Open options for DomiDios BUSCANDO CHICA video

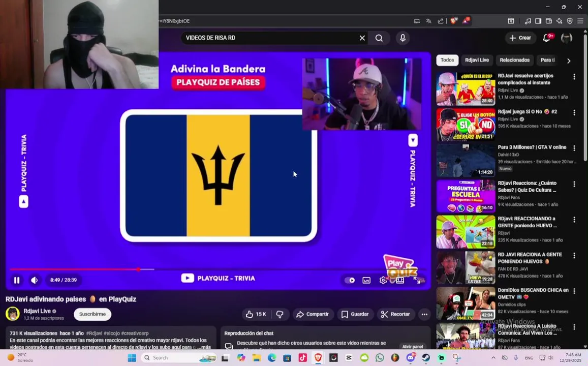click(574, 291)
